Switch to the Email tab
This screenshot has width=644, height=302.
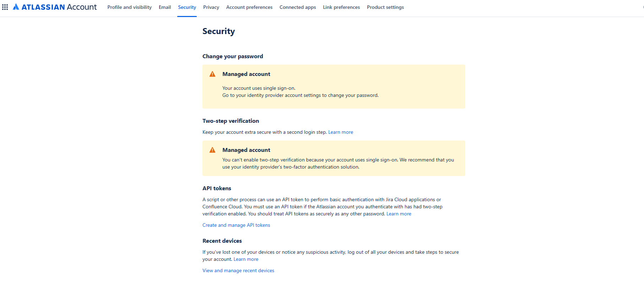(165, 7)
